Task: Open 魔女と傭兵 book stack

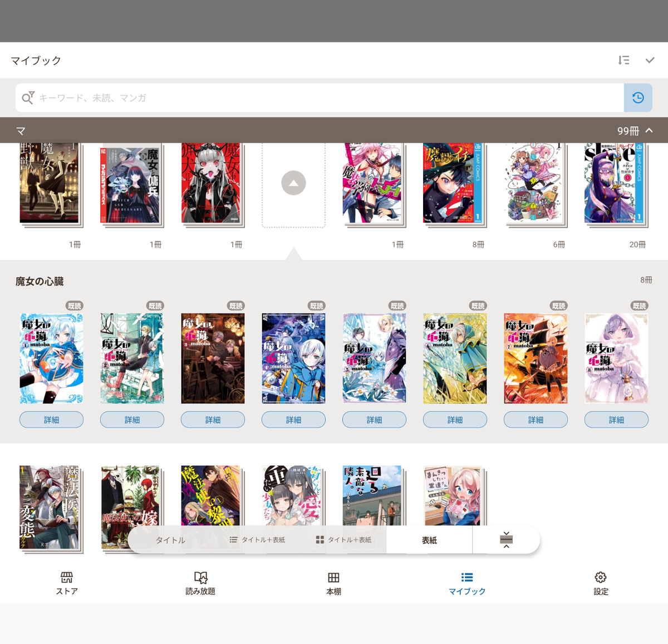Action: (132, 186)
